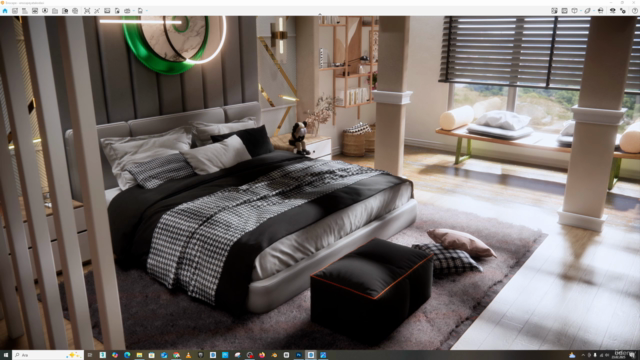Collapse toolbar using the small top-center caret
Viewport: 640px width, 360px height.
pos(320,14)
